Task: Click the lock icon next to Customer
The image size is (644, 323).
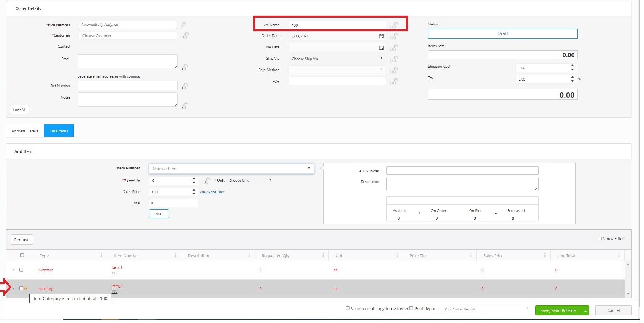Action: tap(185, 35)
